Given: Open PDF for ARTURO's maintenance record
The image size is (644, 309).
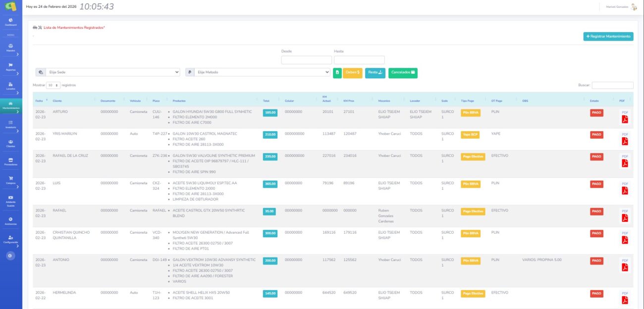Looking at the screenshot, I should click(x=625, y=120).
